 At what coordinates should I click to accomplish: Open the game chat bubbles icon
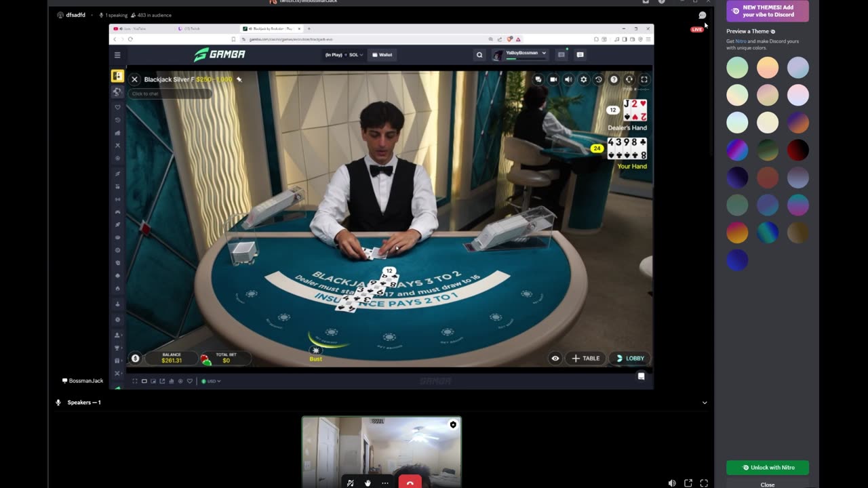tap(538, 79)
